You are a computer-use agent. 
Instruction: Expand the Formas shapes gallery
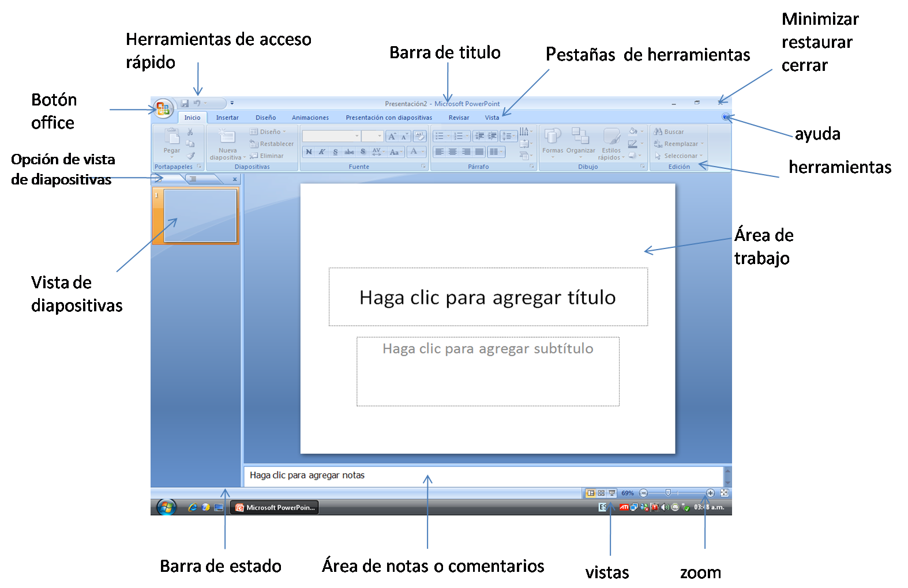[552, 142]
